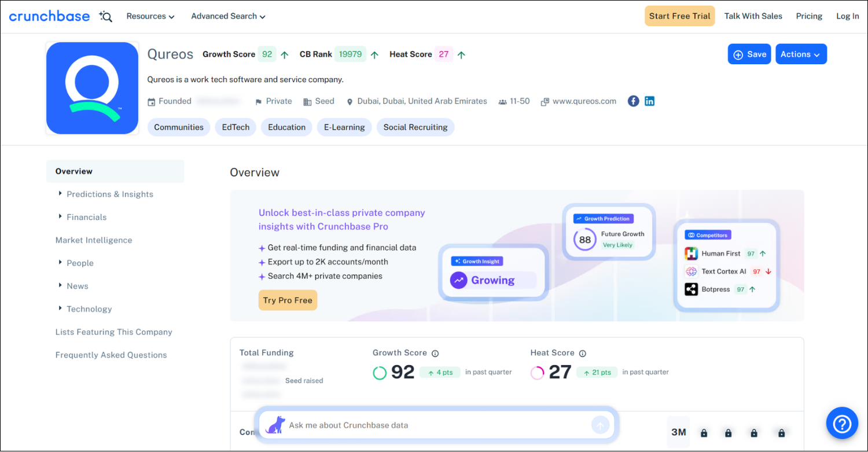
Task: Click the Seed funding stage label
Action: click(325, 101)
